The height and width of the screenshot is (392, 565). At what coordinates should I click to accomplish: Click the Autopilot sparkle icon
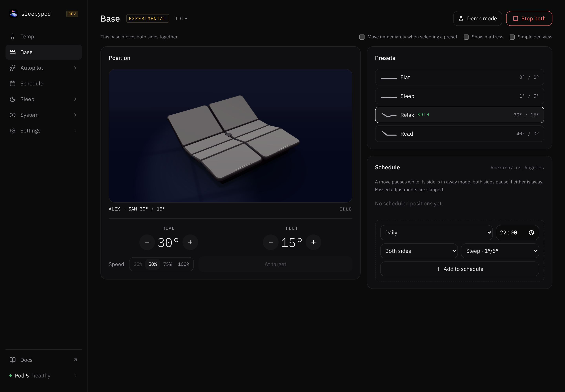point(13,68)
